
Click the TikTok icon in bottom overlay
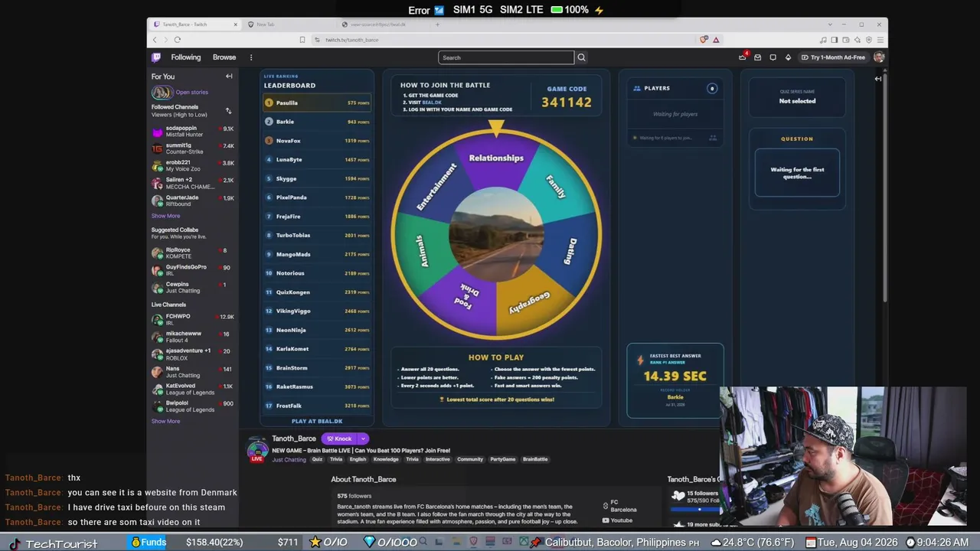point(15,543)
